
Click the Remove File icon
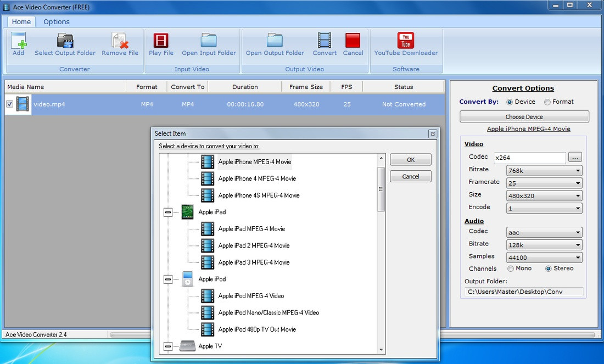tap(120, 41)
